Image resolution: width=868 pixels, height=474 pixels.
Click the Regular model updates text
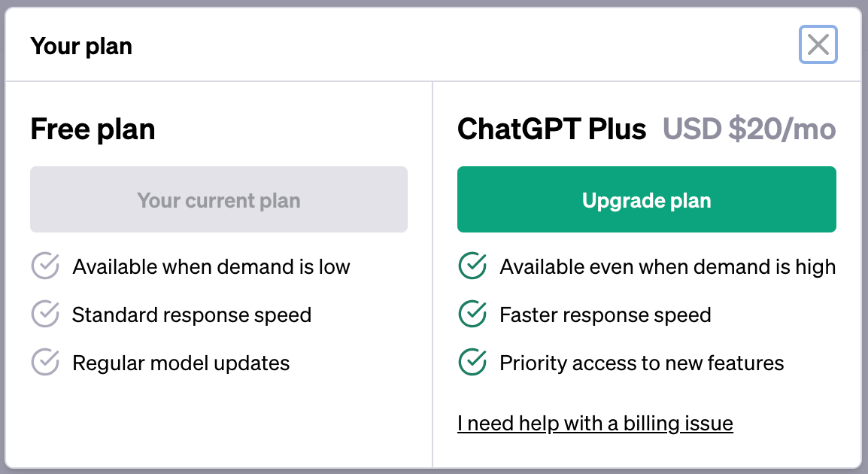pyautogui.click(x=181, y=363)
